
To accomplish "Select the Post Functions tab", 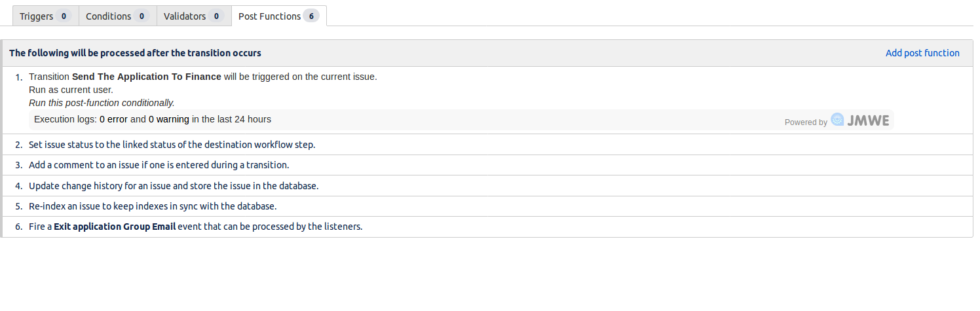I will [279, 16].
